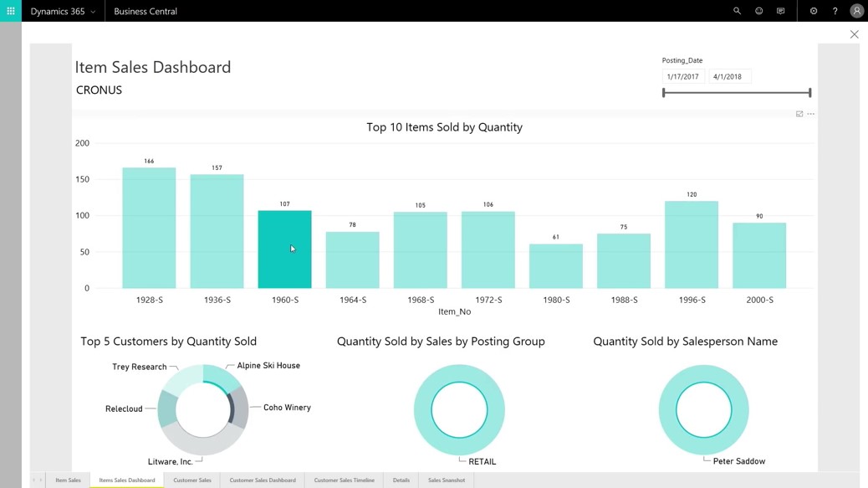The width and height of the screenshot is (868, 488).
Task: Click the Business Central header link
Action: pos(146,12)
